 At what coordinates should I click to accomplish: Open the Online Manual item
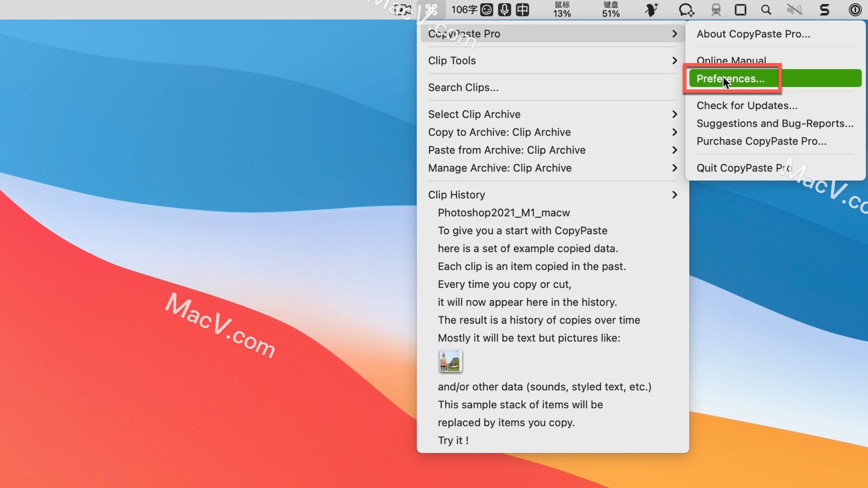pyautogui.click(x=775, y=61)
